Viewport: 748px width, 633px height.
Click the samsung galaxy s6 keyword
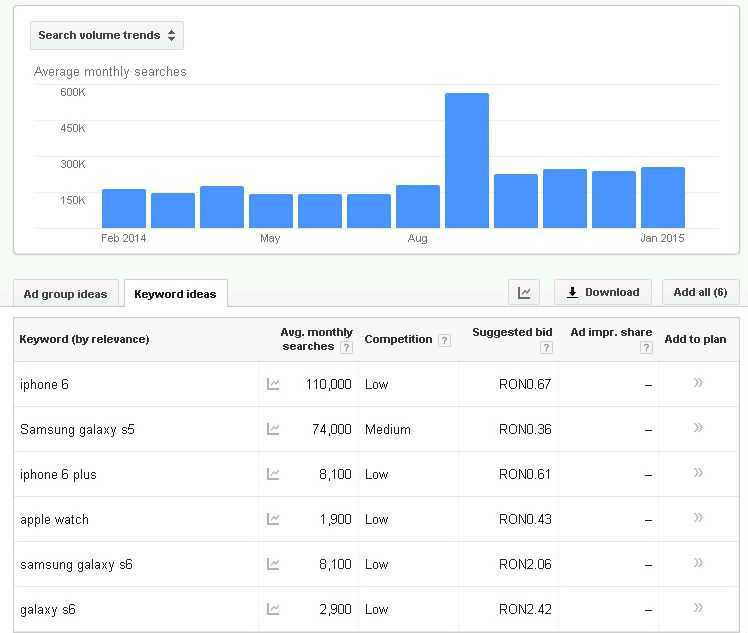coord(76,564)
